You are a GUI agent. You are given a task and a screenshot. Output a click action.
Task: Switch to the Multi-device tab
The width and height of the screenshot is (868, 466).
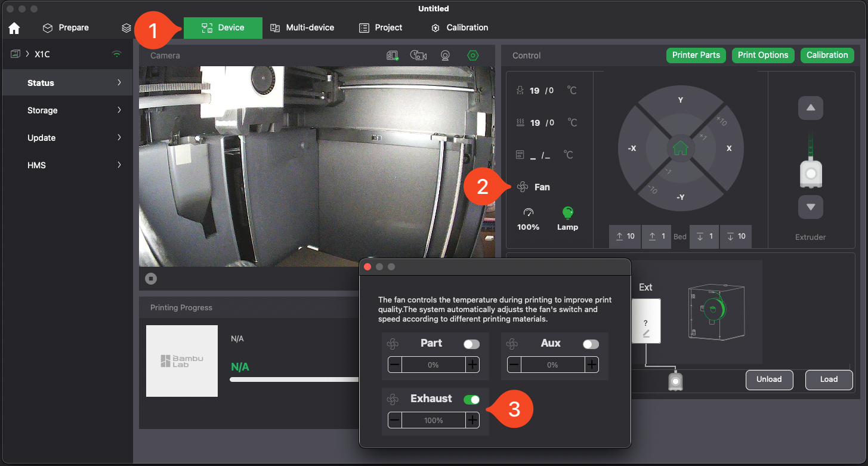[x=302, y=28]
